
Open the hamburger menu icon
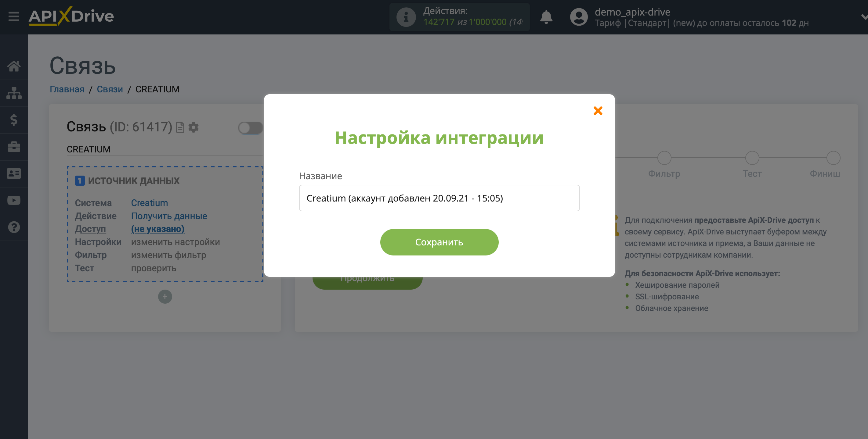point(14,16)
